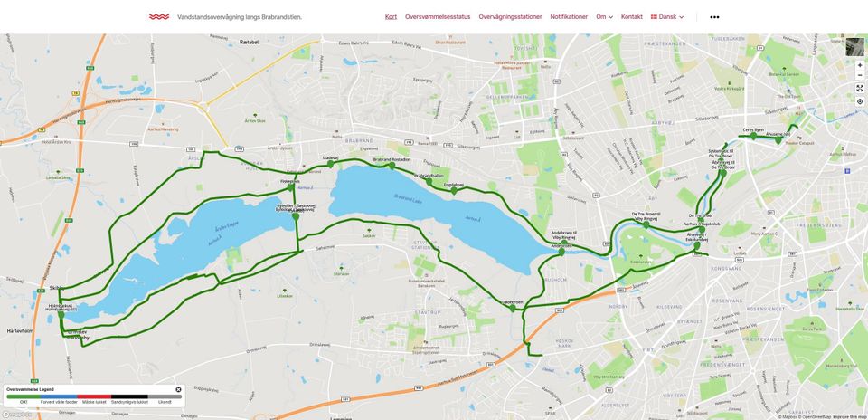This screenshot has width=868, height=420.
Task: Click the Improve this map link
Action: 850,416
